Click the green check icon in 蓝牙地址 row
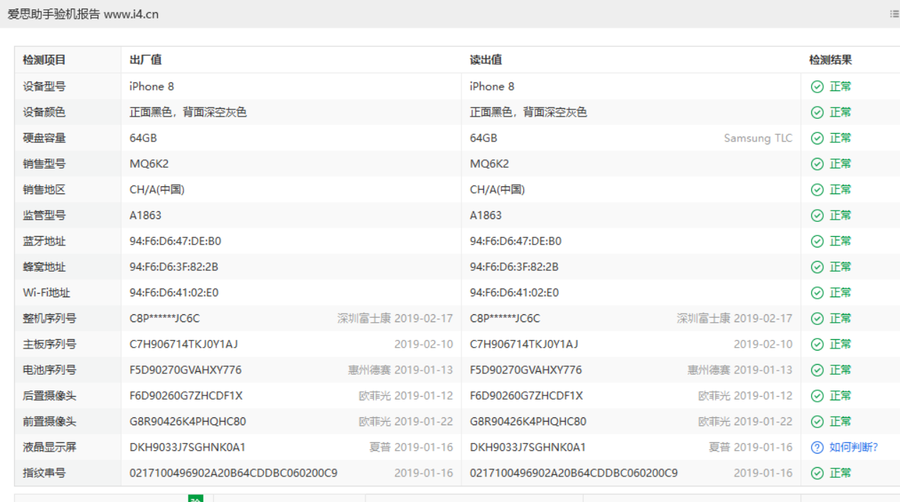900x502 pixels. (x=817, y=242)
